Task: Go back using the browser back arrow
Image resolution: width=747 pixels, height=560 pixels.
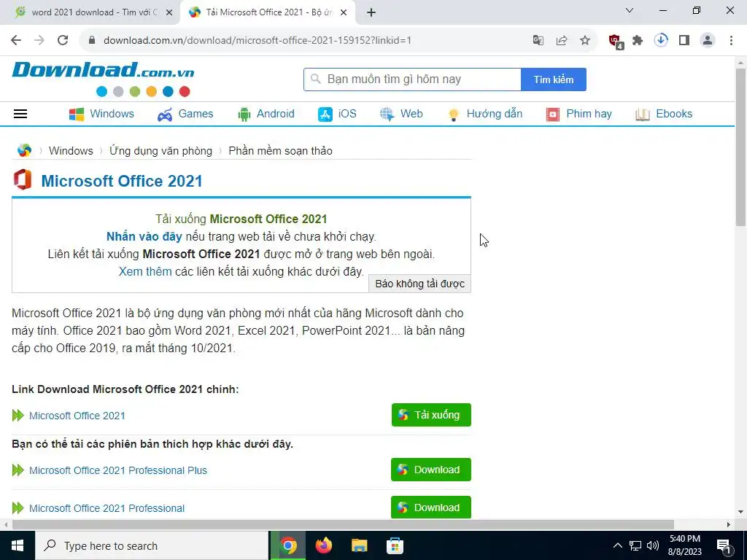Action: 16,40
